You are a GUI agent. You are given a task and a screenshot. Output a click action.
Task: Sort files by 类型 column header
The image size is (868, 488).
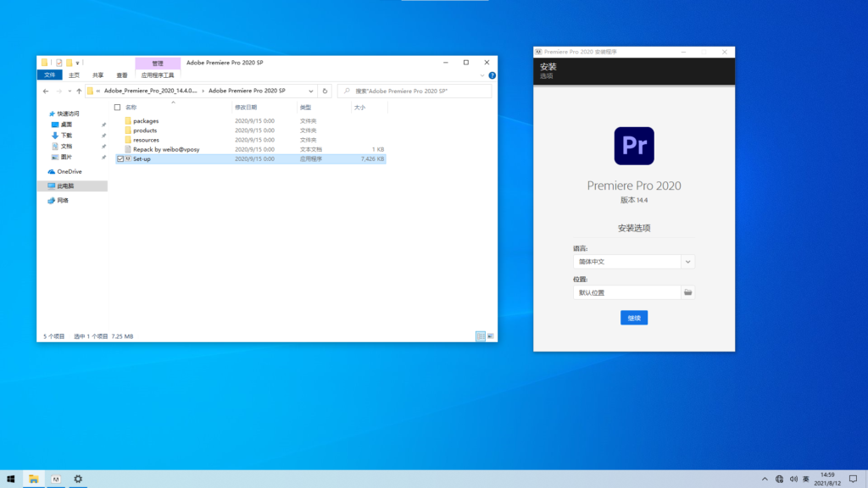coord(305,108)
